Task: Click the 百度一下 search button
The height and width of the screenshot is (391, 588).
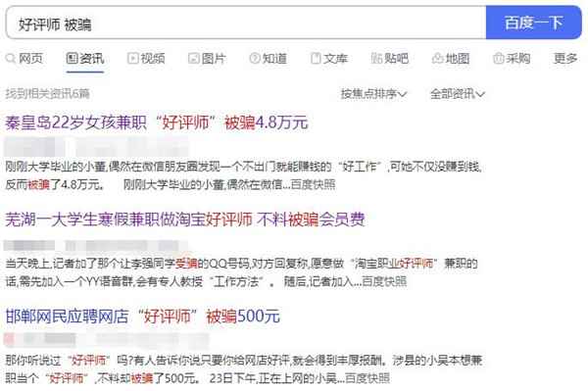Action: click(x=533, y=23)
